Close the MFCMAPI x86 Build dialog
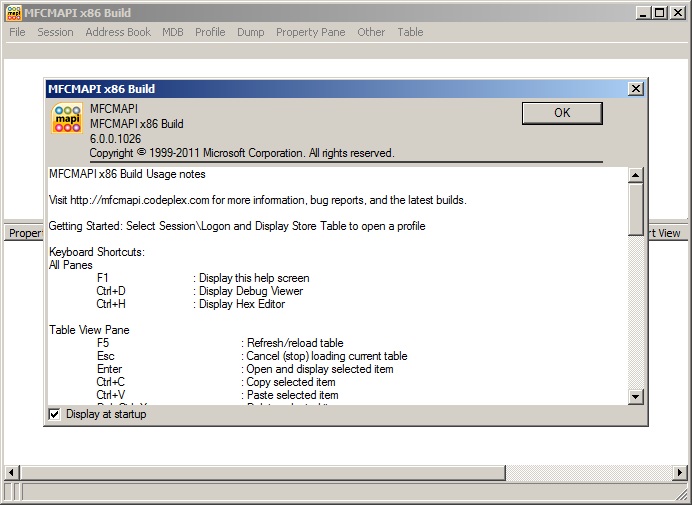The height and width of the screenshot is (505, 692). click(x=636, y=89)
